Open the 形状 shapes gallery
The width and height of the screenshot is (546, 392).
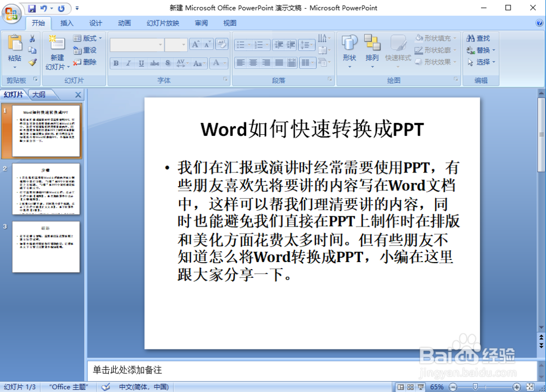pyautogui.click(x=349, y=51)
